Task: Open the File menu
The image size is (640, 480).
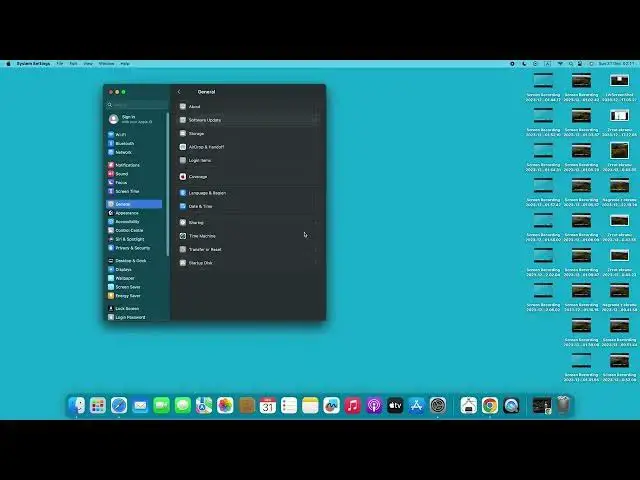Action: [x=60, y=64]
